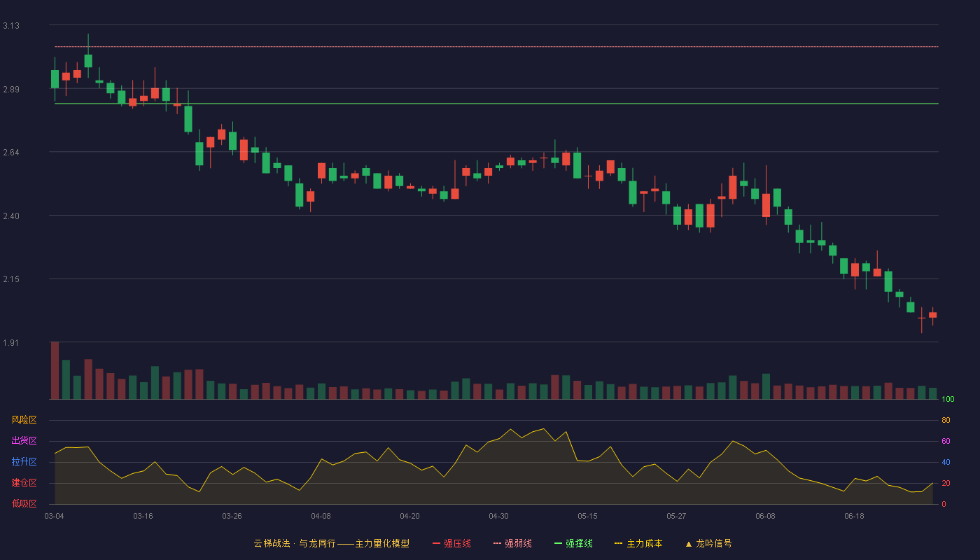Click the magenta 60 indicator axis value
The height and width of the screenshot is (560, 980).
click(946, 441)
